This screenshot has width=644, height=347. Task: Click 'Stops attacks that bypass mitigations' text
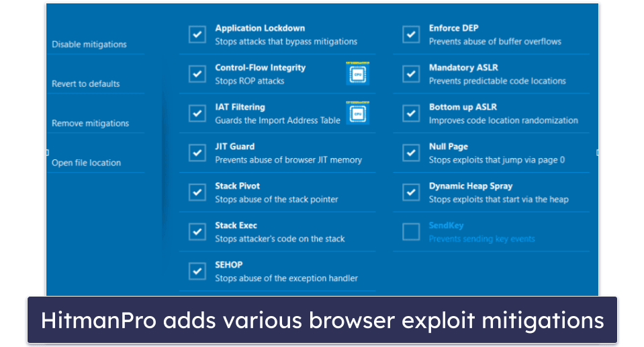(286, 42)
